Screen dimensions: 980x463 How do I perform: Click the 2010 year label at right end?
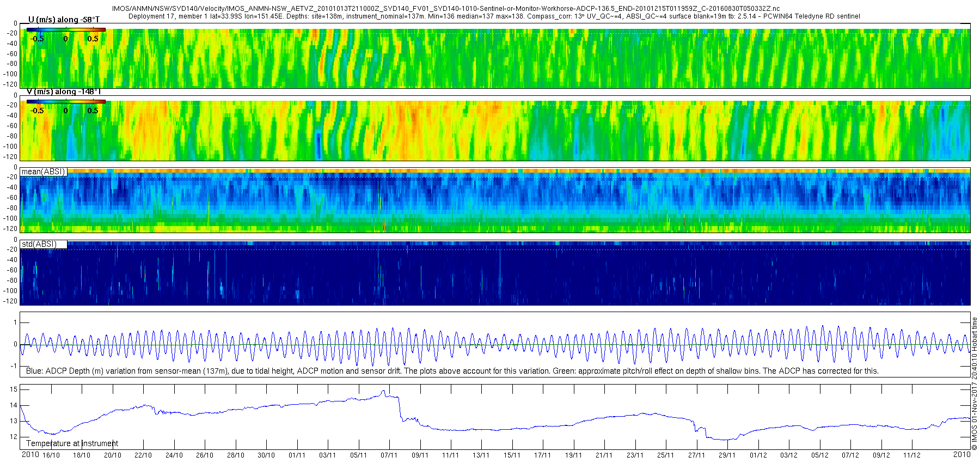point(961,454)
